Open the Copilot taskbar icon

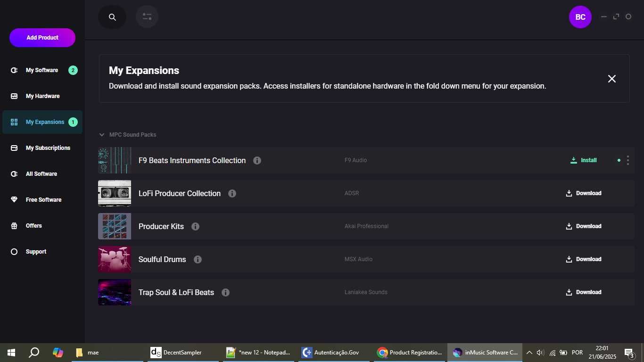coord(58,353)
